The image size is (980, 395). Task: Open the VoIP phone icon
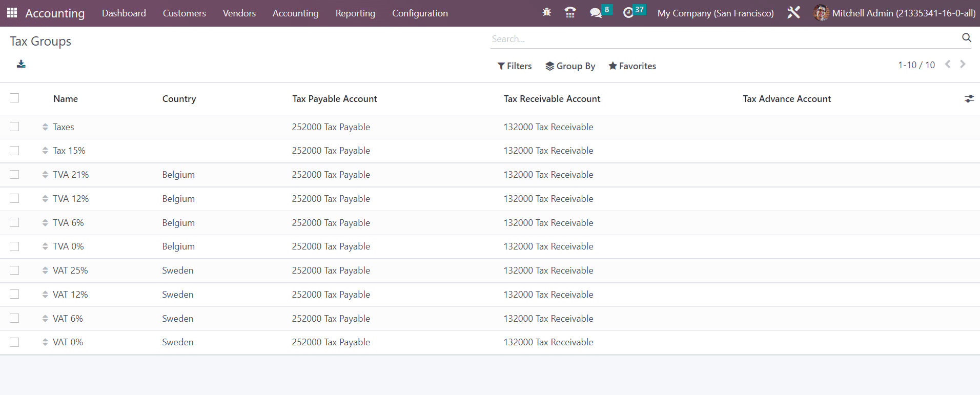pyautogui.click(x=570, y=13)
